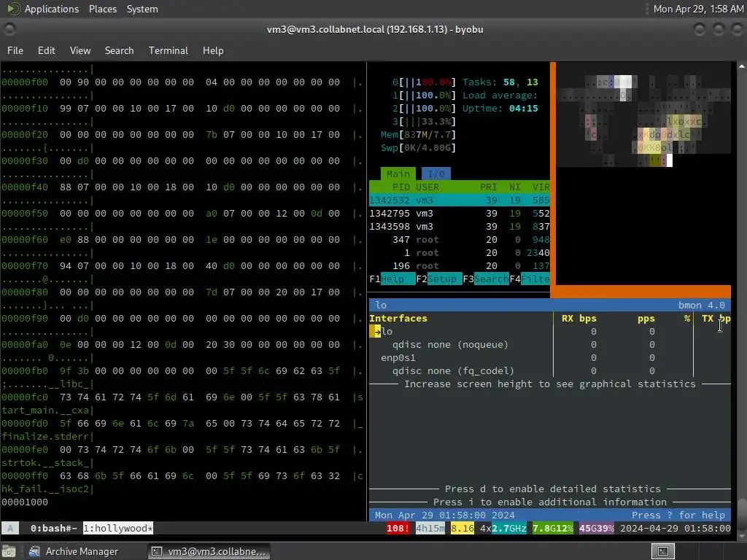Viewport: 747px width, 560px height.
Task: Click the clock showing Mon Apr 29
Action: coord(698,9)
